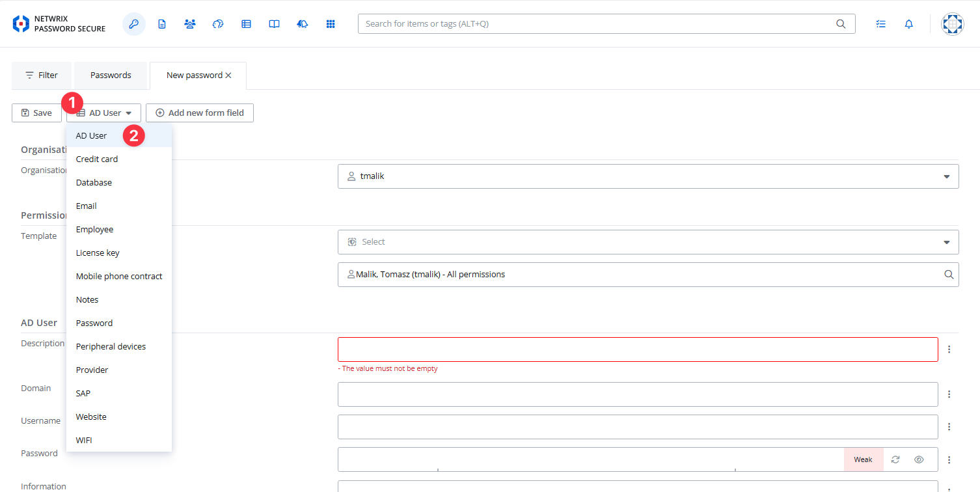Click the Organizational structure users icon
Viewport: 980px width, 492px height.
pyautogui.click(x=190, y=23)
